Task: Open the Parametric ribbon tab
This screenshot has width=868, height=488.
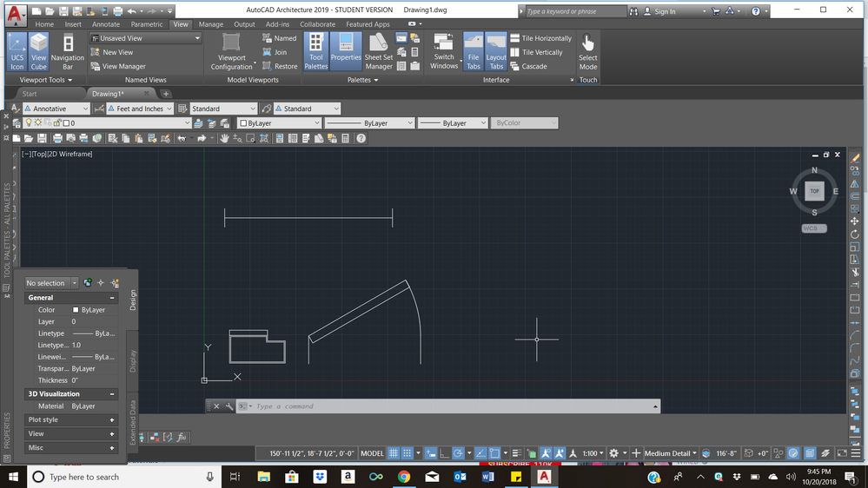Action: pos(147,24)
